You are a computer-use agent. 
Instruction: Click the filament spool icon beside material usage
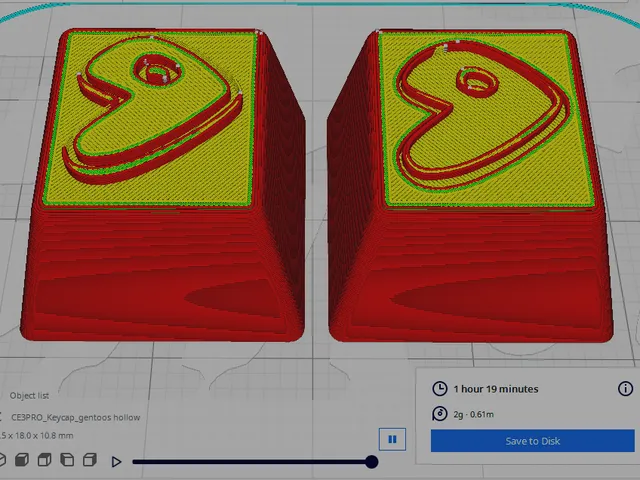[440, 413]
